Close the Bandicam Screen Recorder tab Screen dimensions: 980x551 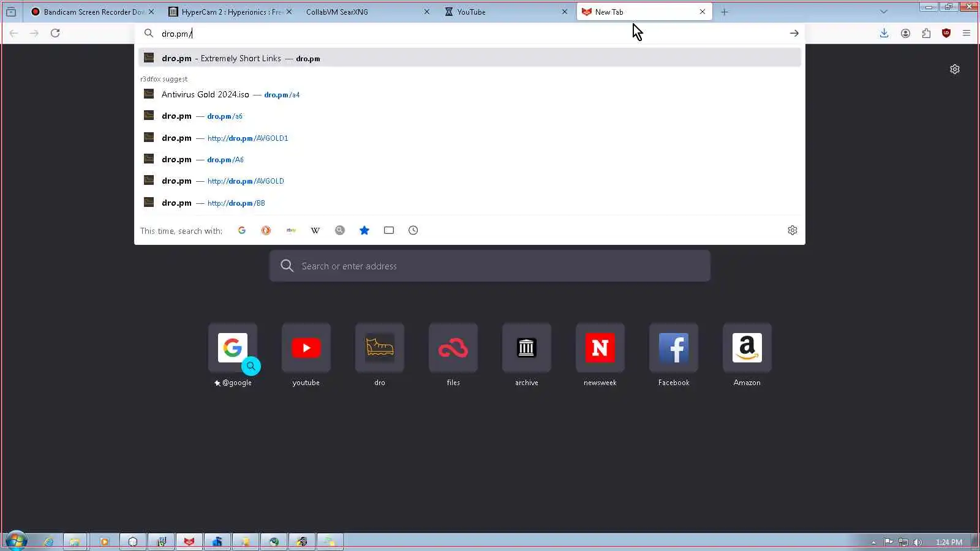(x=151, y=12)
